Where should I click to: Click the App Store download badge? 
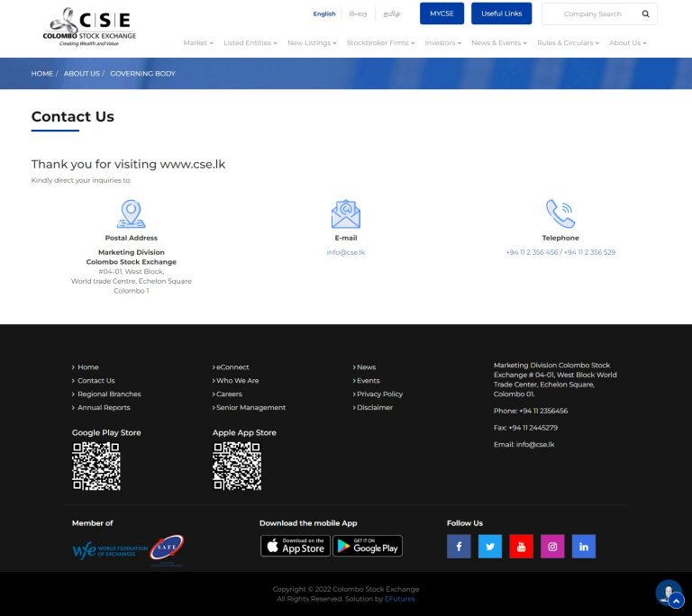click(296, 546)
